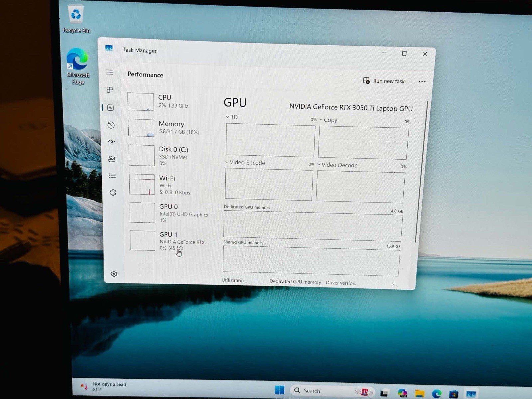Open Microsoft Edge from the taskbar

(x=437, y=394)
